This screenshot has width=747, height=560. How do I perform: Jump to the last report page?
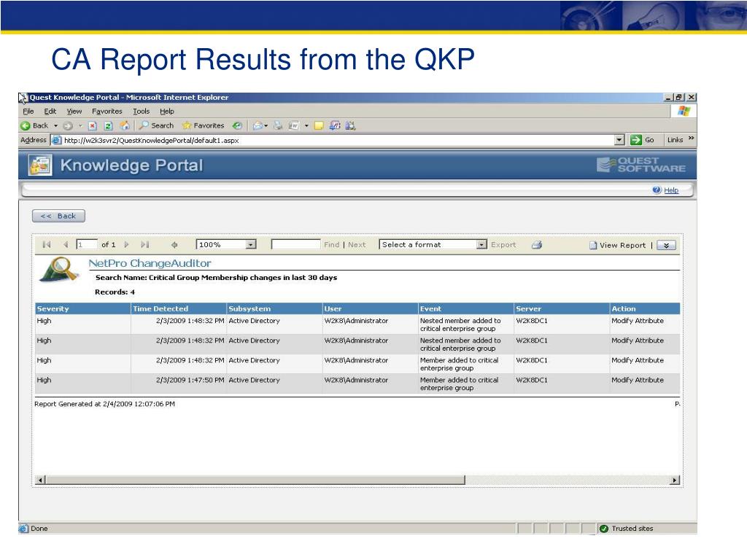coord(145,245)
